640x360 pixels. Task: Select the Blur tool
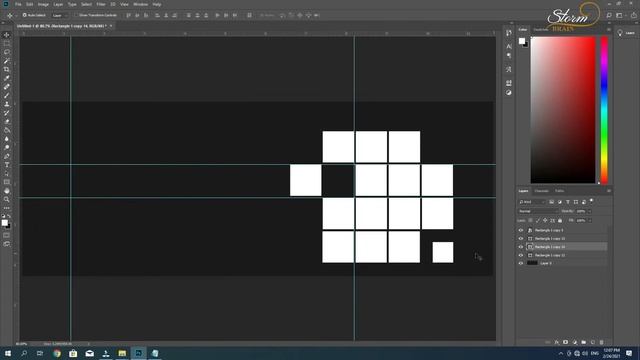[7, 139]
